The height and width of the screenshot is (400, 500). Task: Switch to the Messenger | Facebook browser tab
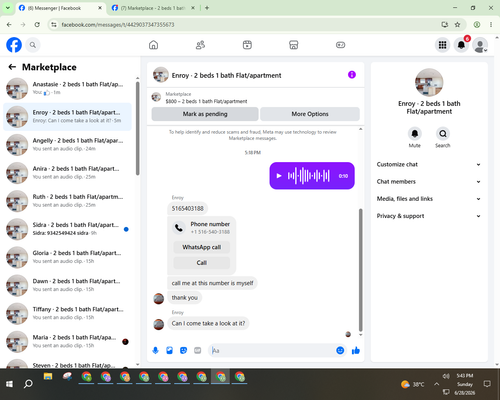coord(60,8)
